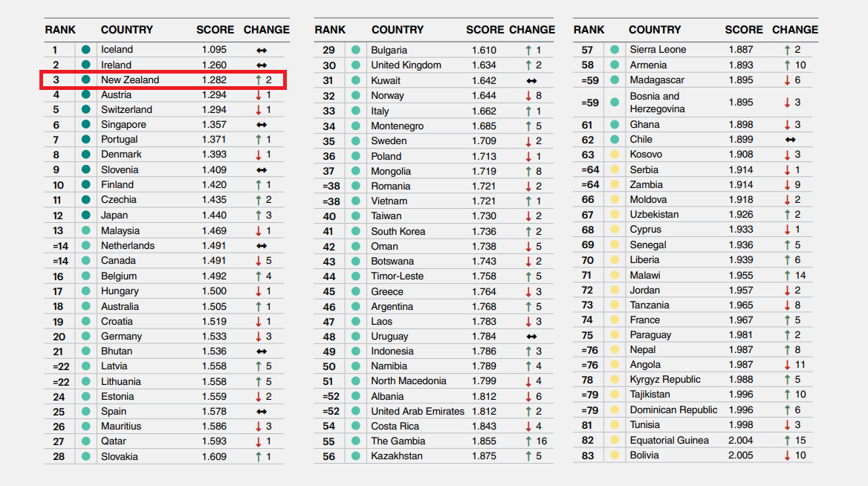Click the double-headed arrow in Chile's row
The width and height of the screenshot is (868, 486).
coord(791,140)
